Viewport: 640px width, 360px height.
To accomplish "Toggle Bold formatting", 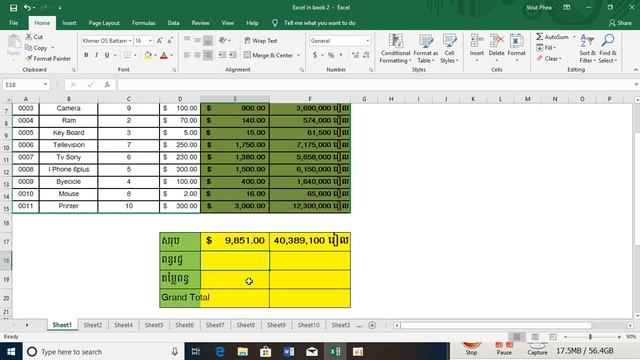I will coord(86,55).
